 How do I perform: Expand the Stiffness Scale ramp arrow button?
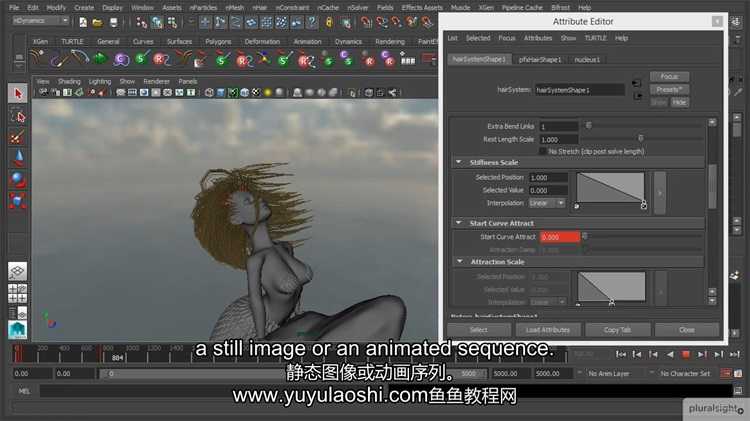pyautogui.click(x=660, y=193)
